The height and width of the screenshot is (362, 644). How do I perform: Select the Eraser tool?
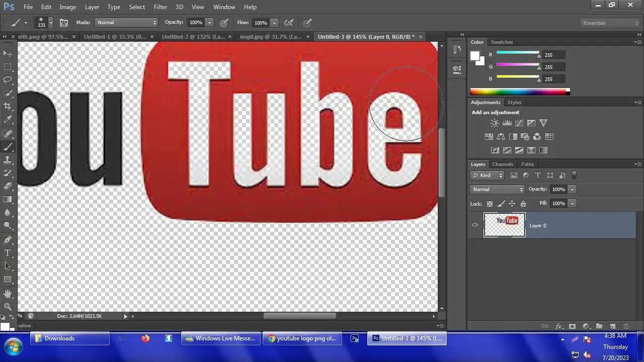click(x=8, y=186)
